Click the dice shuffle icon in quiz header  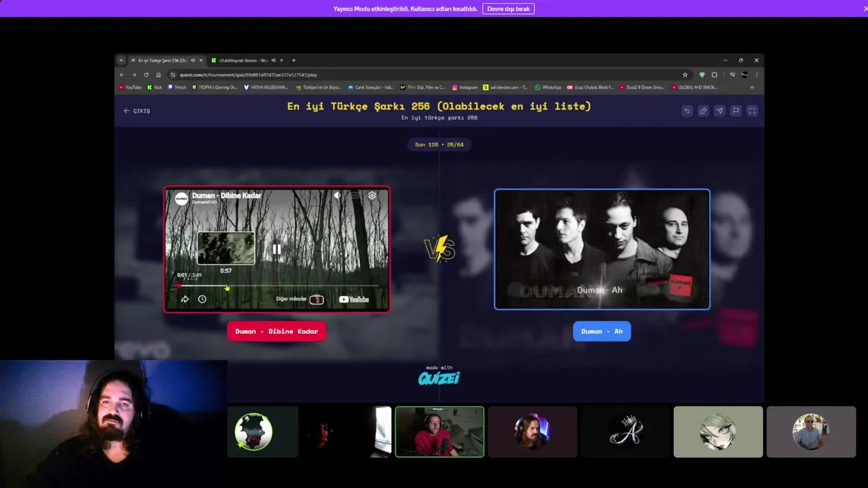tap(703, 110)
